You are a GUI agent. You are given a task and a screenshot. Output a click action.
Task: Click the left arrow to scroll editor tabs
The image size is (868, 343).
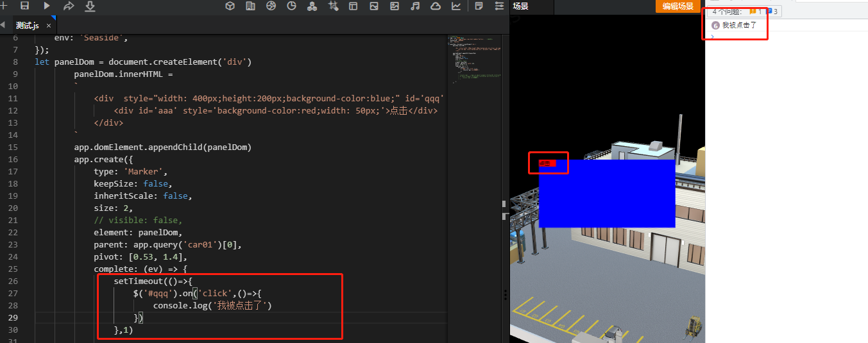3,25
